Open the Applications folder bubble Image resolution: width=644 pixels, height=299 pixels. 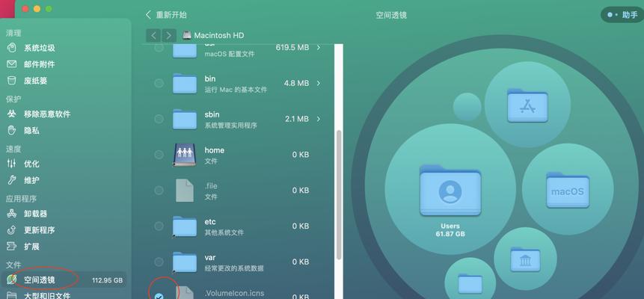click(527, 105)
